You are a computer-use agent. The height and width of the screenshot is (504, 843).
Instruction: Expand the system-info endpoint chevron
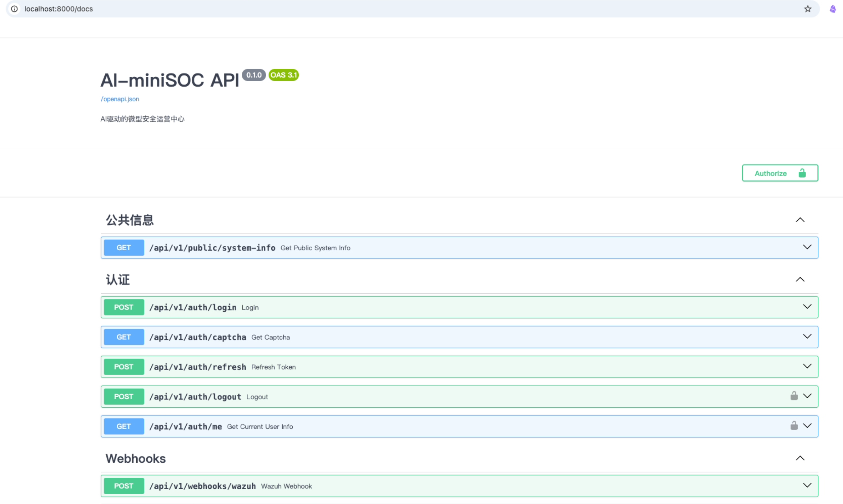(x=807, y=247)
